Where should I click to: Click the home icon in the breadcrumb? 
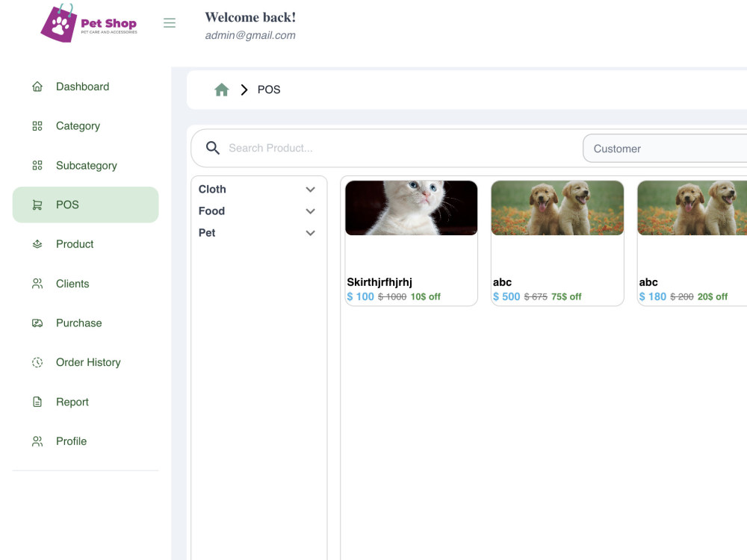point(221,89)
